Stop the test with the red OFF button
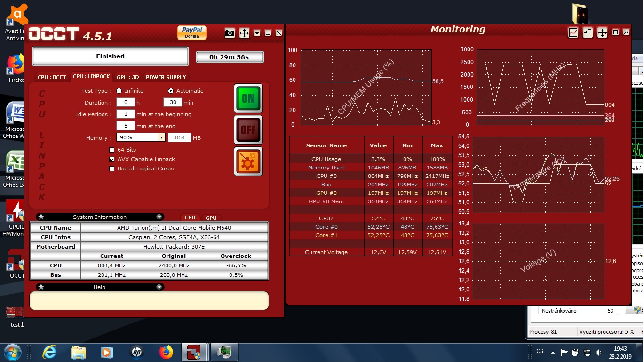The width and height of the screenshot is (644, 362). pos(248,130)
